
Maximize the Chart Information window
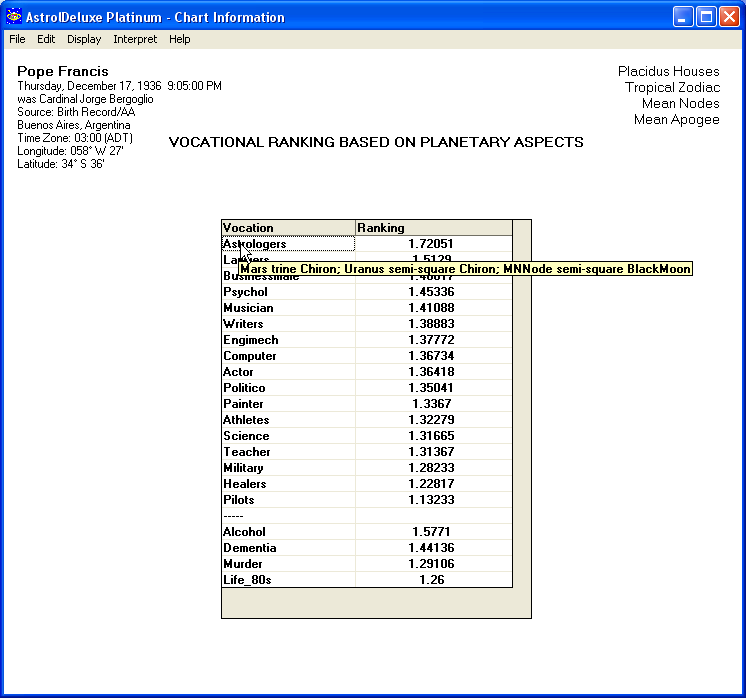pyautogui.click(x=705, y=17)
